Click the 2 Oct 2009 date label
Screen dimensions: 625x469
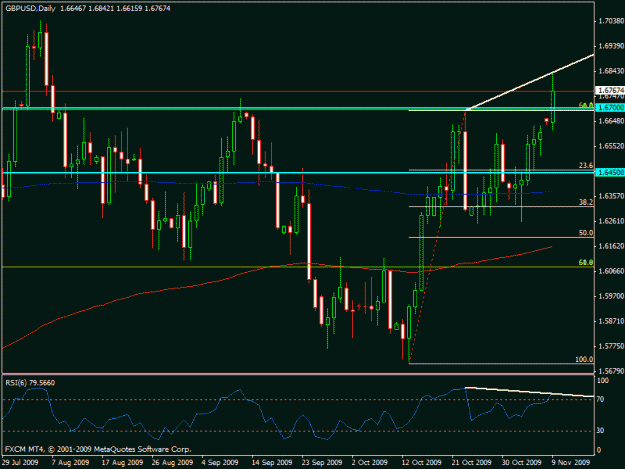coord(369,462)
